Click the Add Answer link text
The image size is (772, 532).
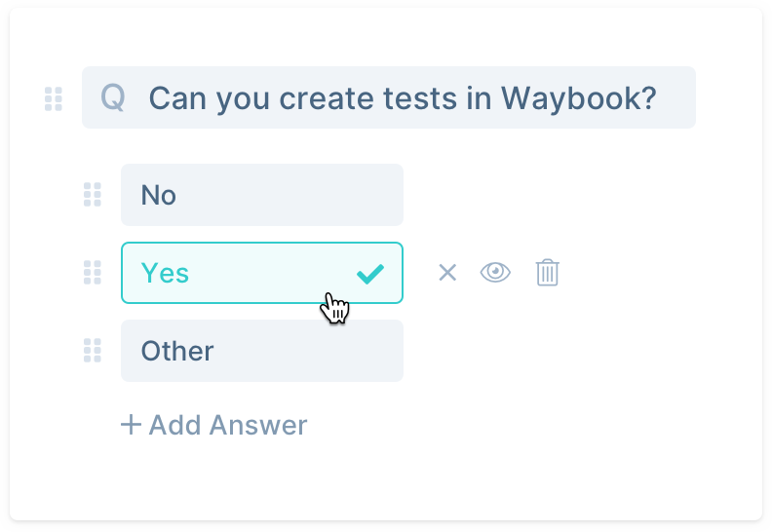click(227, 425)
